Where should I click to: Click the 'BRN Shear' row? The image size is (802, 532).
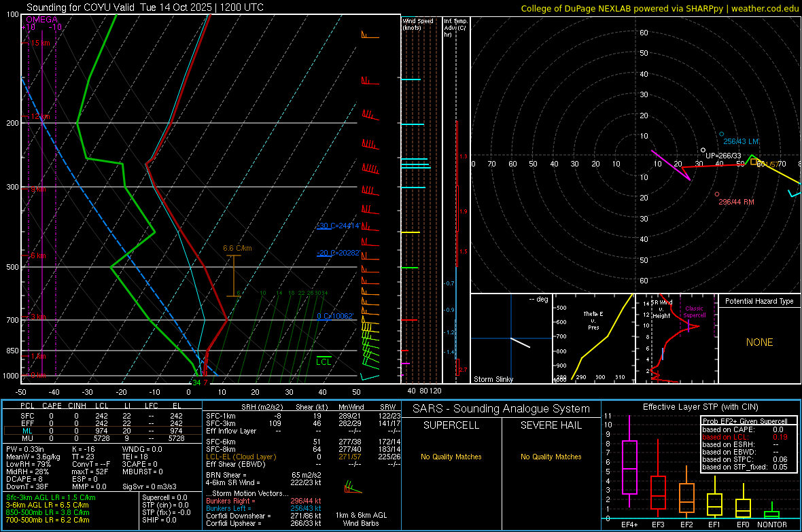[x=264, y=475]
